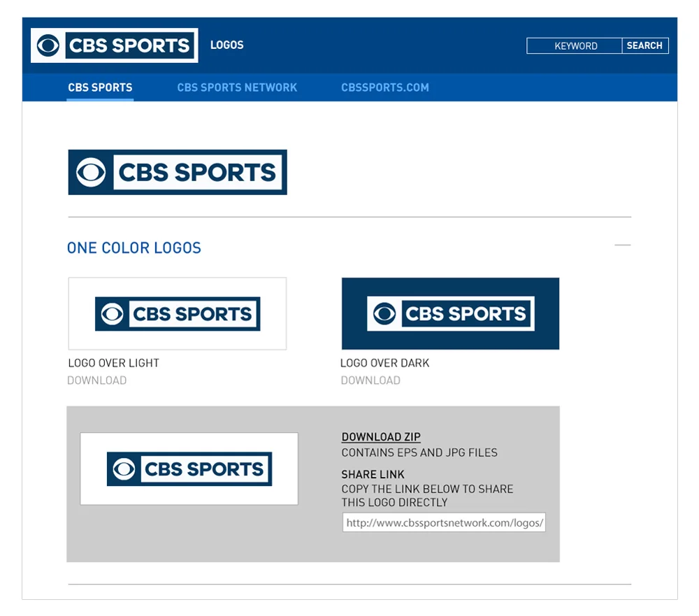Click the CBS Sports header logo
Image resolution: width=699 pixels, height=616 pixels.
pos(114,45)
